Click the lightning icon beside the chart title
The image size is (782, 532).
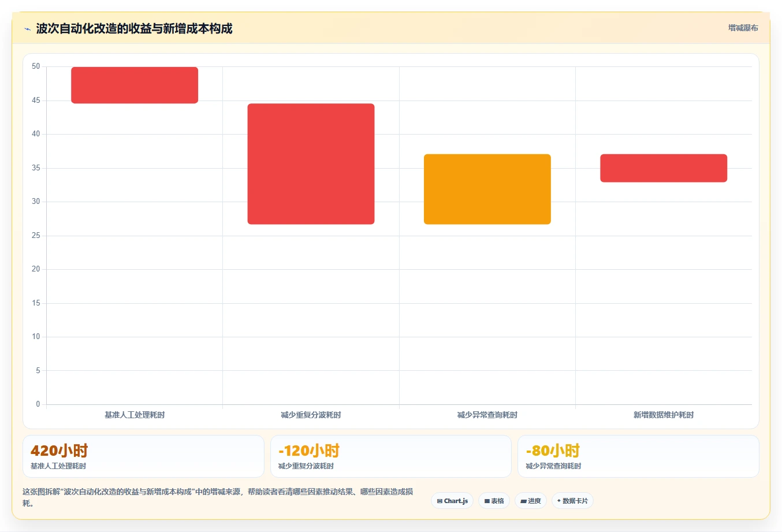click(27, 29)
